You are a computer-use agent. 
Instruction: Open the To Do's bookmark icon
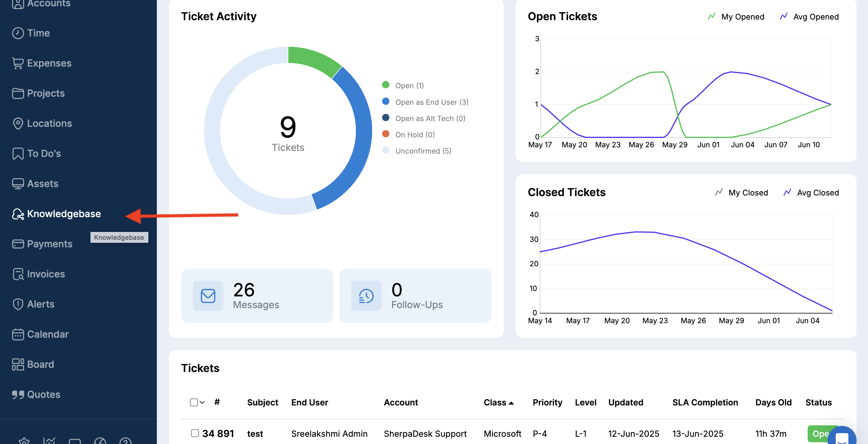click(x=18, y=154)
